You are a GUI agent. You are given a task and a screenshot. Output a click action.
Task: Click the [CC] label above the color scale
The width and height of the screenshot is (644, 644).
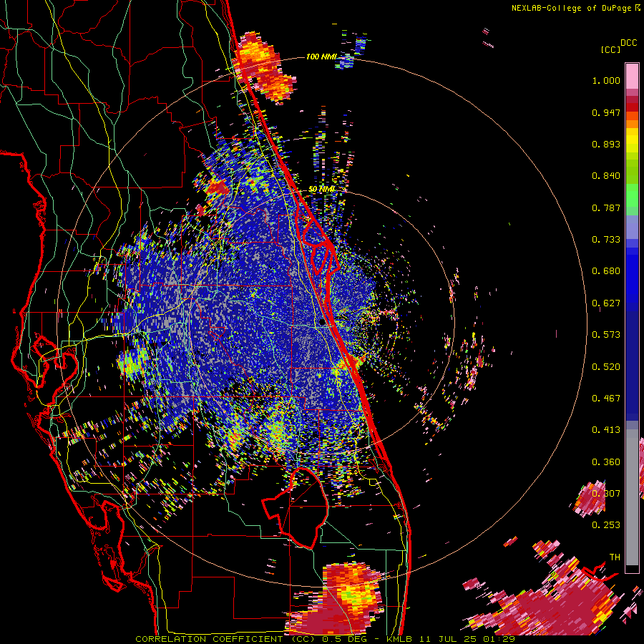[x=610, y=49]
